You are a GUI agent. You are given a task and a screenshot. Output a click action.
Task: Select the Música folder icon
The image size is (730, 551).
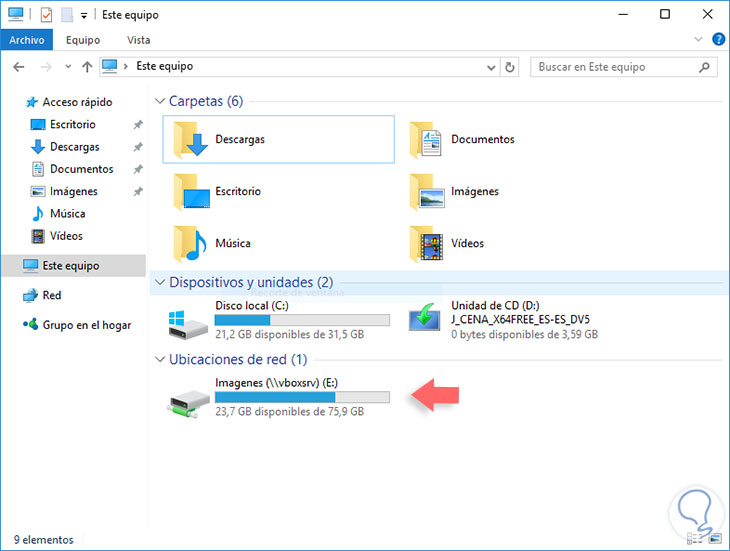tap(190, 243)
